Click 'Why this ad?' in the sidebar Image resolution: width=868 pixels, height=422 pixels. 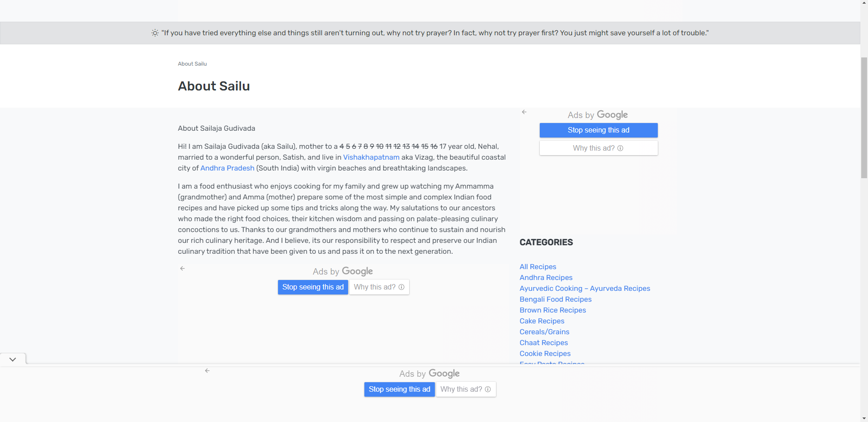pyautogui.click(x=598, y=148)
